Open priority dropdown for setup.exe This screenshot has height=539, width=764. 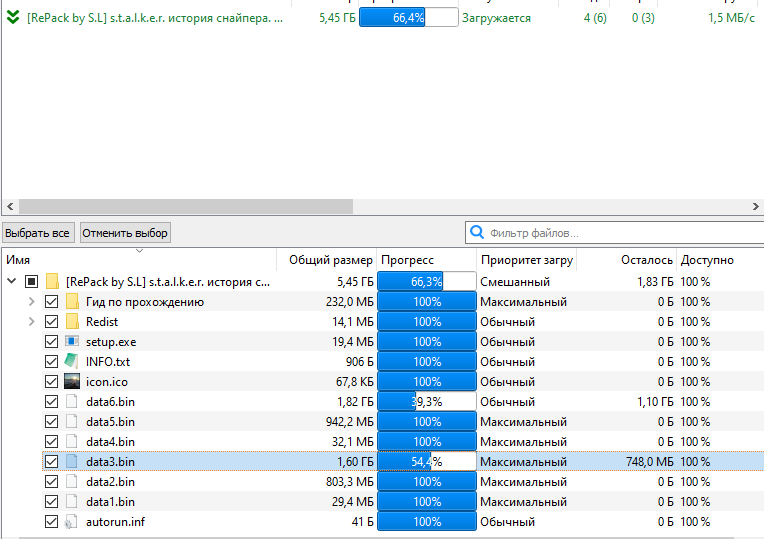click(507, 342)
